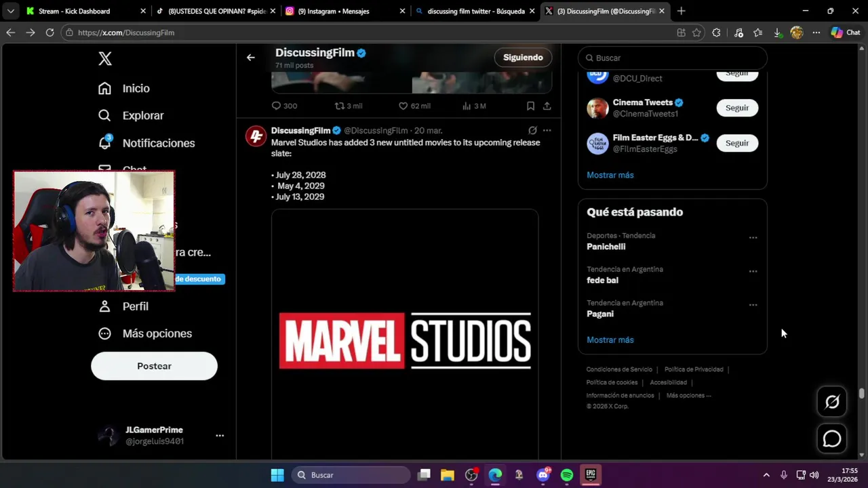Open Notificaciones in the sidebar
The height and width of the screenshot is (488, 868).
click(x=146, y=143)
